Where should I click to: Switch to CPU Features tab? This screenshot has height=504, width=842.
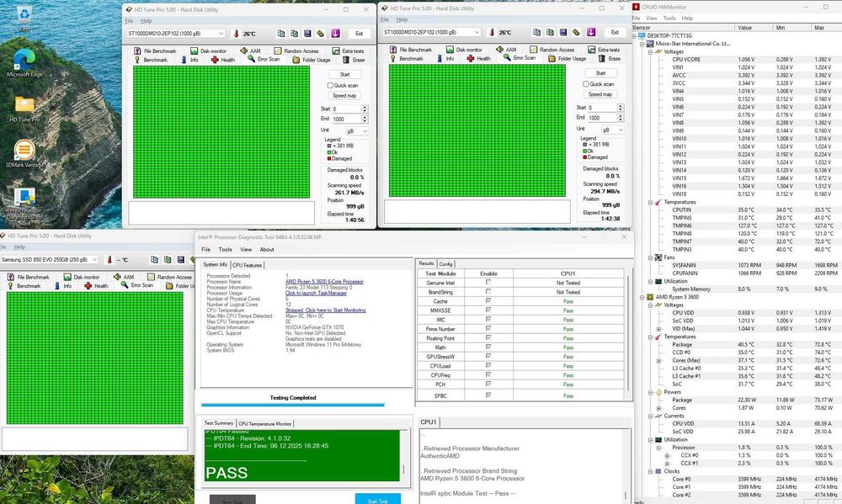(247, 265)
